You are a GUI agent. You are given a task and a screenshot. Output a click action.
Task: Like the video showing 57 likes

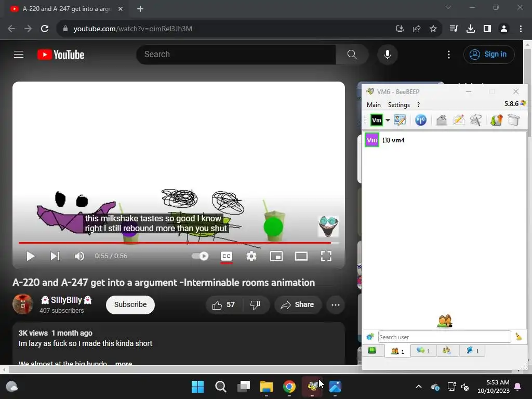tap(223, 304)
